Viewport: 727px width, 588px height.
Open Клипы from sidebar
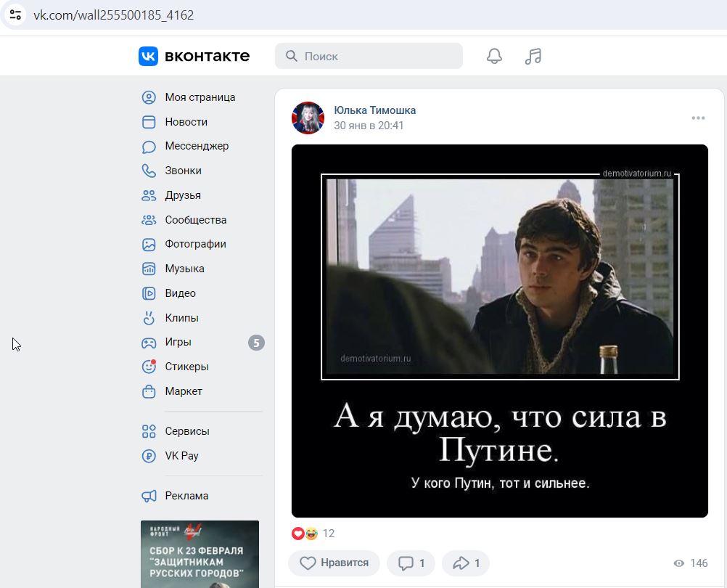(x=181, y=318)
